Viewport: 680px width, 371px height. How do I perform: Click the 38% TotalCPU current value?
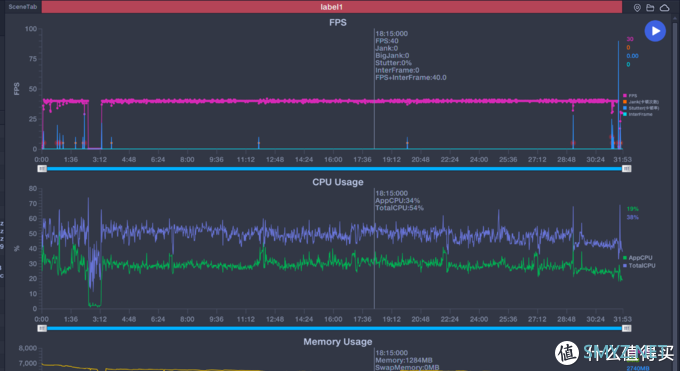coord(632,217)
